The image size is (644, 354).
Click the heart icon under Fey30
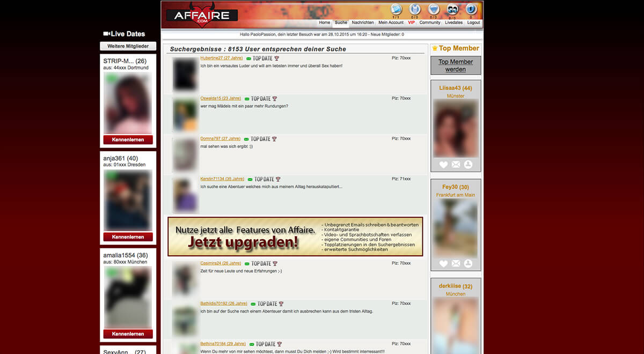[443, 263]
